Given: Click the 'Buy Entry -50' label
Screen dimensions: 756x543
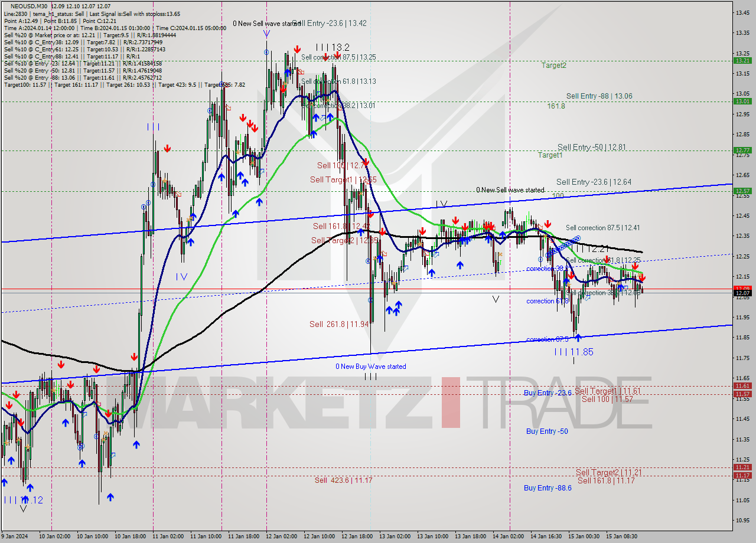Looking at the screenshot, I should [x=547, y=431].
